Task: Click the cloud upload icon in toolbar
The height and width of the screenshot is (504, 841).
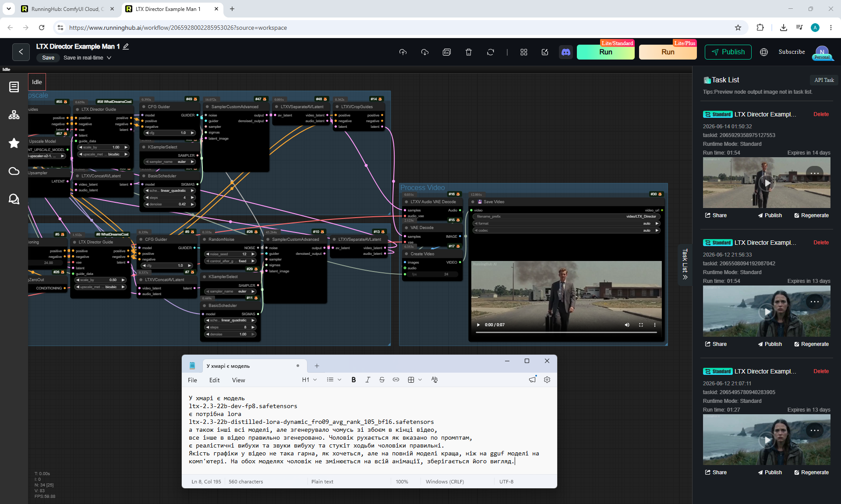Action: point(403,52)
